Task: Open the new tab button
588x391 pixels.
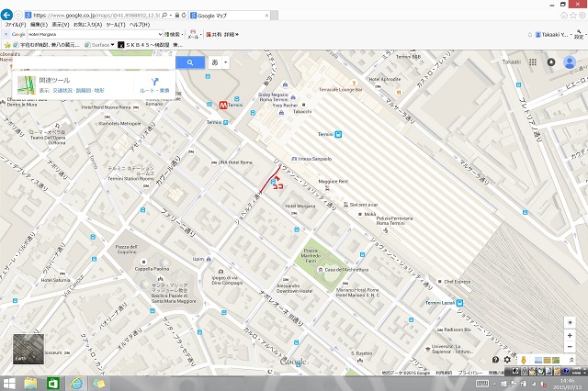Action: pos(275,16)
